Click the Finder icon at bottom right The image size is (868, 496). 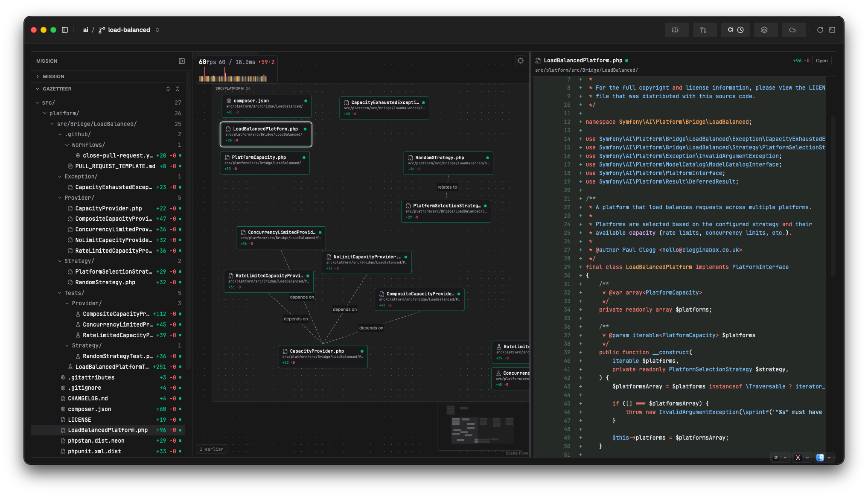click(x=820, y=458)
